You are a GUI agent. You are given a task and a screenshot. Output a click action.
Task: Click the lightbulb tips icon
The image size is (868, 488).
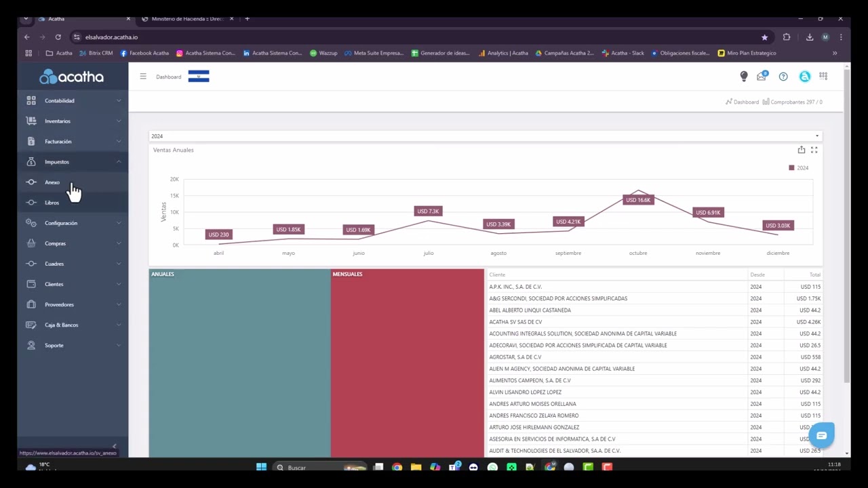click(744, 77)
